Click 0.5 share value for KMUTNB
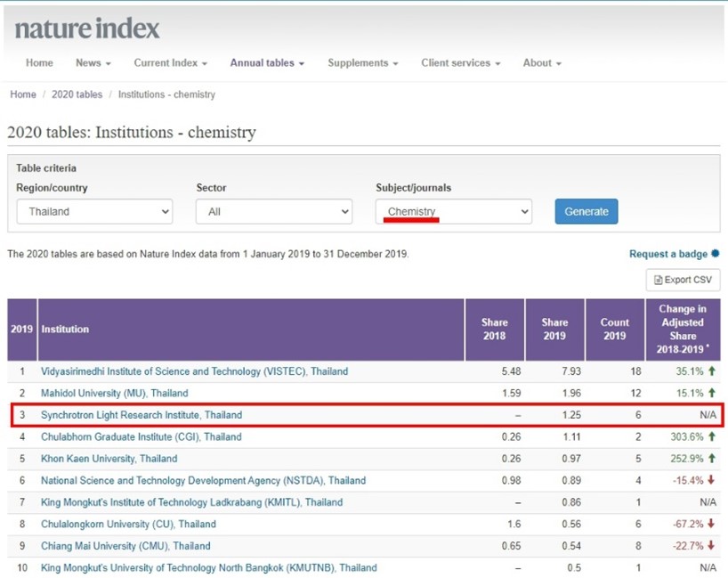This screenshot has height=578, width=728. [574, 568]
